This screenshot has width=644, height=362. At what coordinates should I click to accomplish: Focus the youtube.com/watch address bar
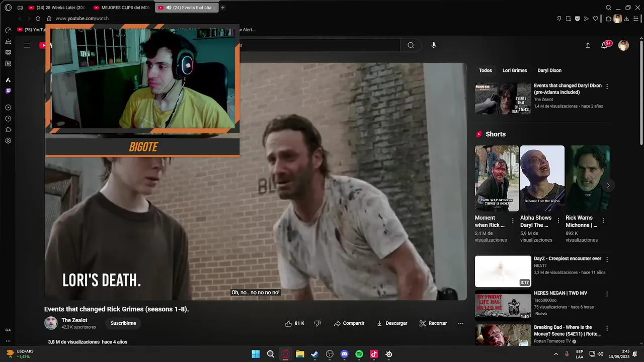click(82, 19)
